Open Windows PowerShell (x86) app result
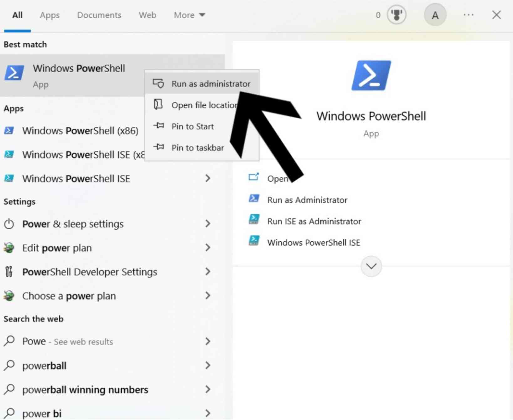The height and width of the screenshot is (420, 513). 80,131
